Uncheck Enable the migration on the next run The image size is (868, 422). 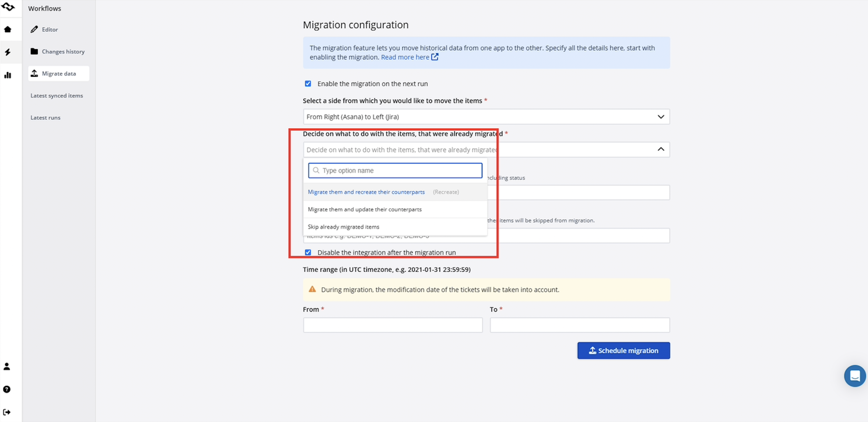point(308,84)
